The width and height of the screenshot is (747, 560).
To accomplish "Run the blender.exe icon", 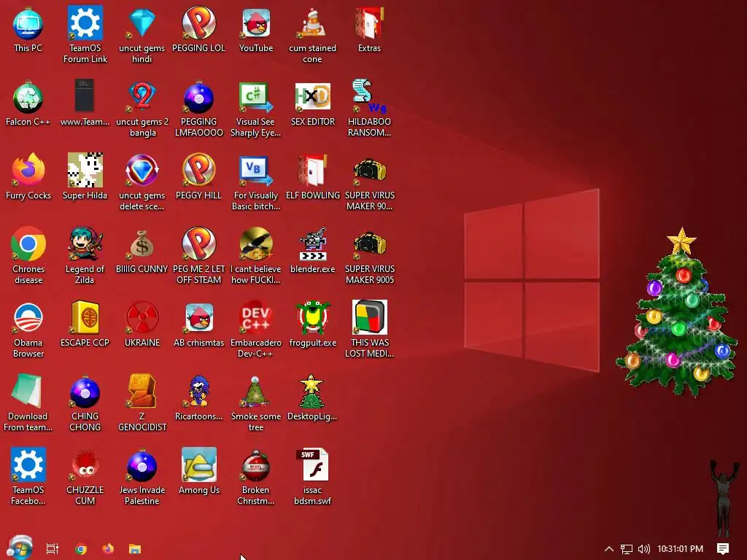I will point(312,251).
